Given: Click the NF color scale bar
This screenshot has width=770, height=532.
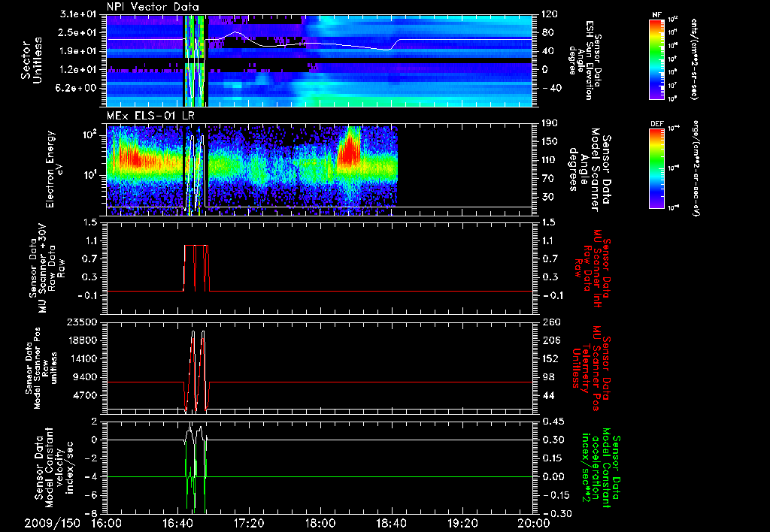Looking at the screenshot, I should [x=656, y=59].
